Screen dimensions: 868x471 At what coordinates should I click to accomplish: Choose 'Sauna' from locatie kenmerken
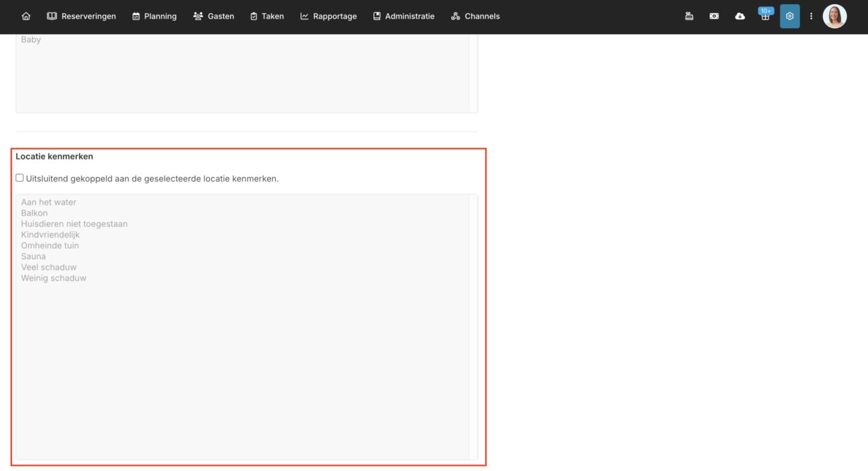coord(33,256)
